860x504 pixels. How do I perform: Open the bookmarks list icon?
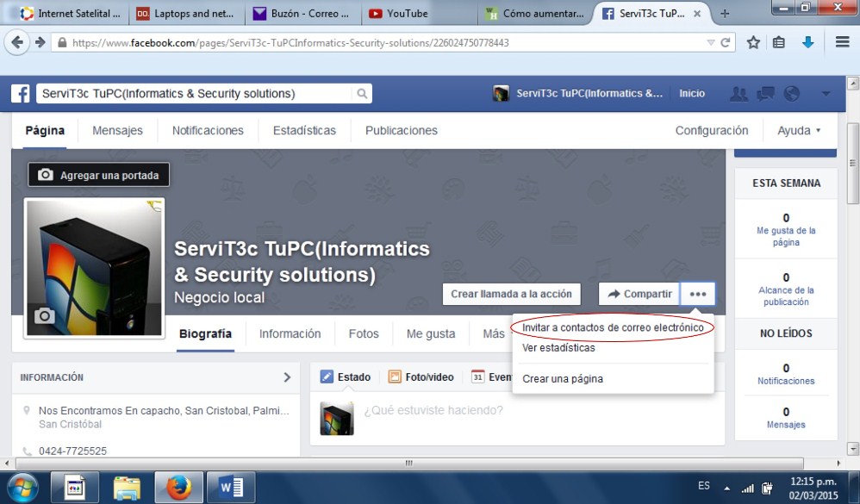(x=779, y=42)
